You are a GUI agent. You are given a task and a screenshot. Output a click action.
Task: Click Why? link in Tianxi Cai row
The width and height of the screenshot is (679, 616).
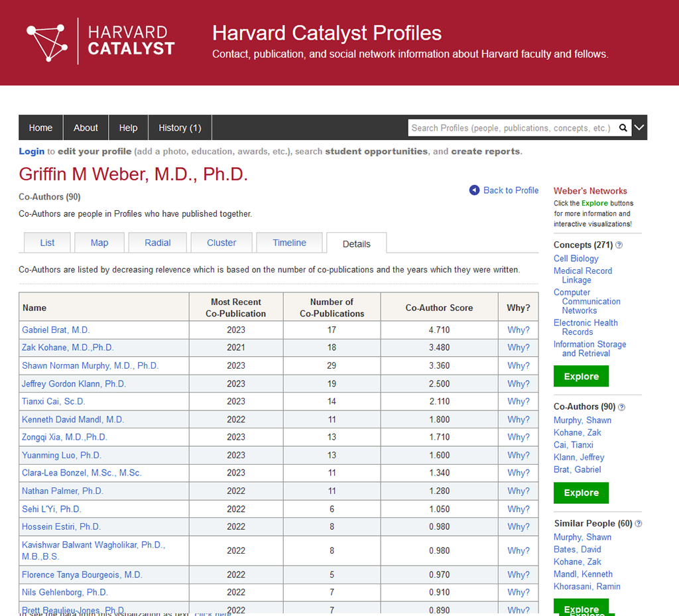coord(519,401)
